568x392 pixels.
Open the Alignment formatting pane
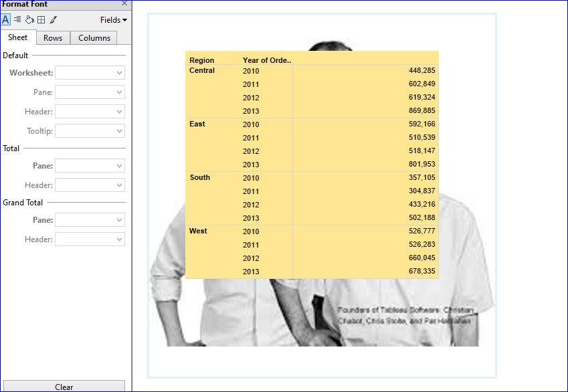(16, 19)
